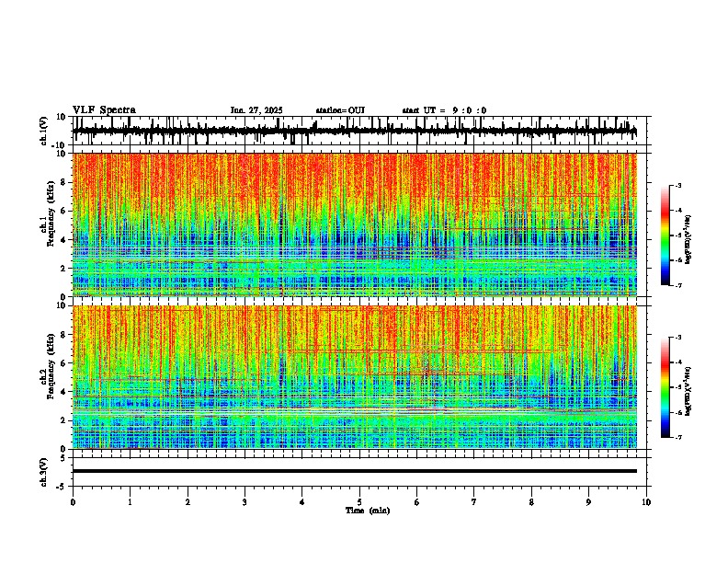Select the "start UT = 9 : 0 : 0" text
Image resolution: width=728 pixels, height=563 pixels.
pyautogui.click(x=444, y=110)
